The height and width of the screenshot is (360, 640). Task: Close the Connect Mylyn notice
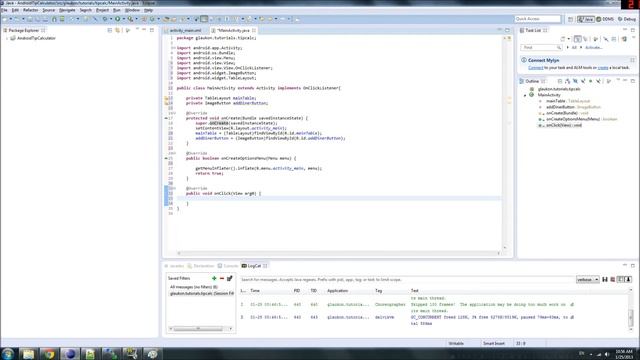632,60
